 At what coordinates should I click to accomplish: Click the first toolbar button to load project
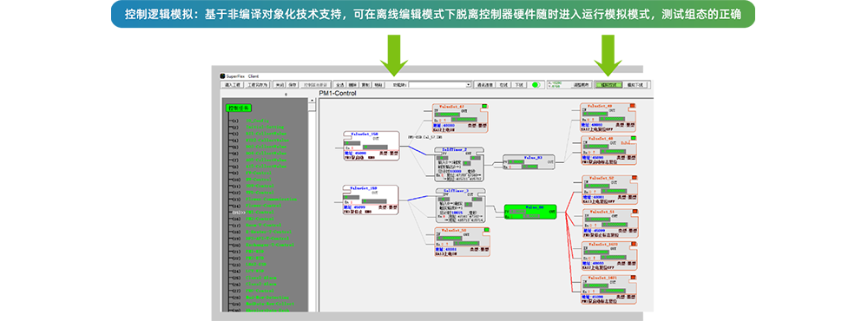click(x=233, y=85)
